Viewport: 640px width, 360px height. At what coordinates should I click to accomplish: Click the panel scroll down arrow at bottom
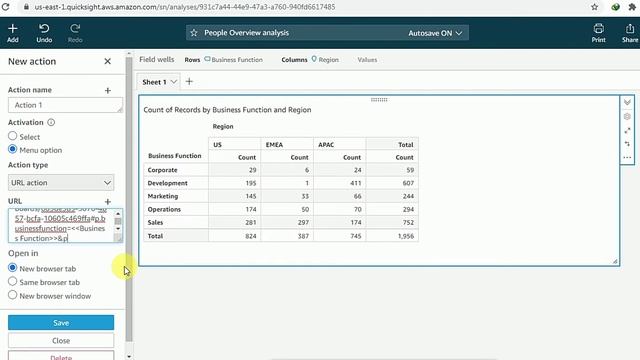[x=129, y=356]
